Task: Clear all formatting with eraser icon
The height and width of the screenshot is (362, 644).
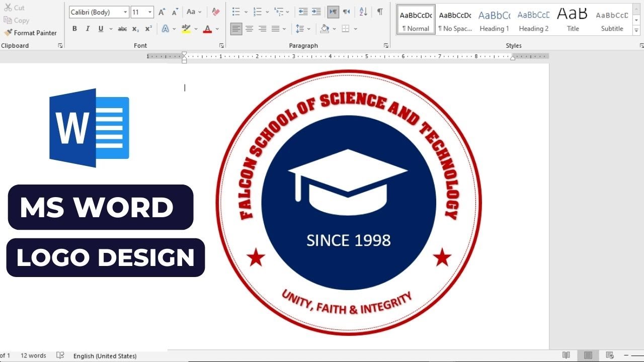Action: tap(216, 12)
